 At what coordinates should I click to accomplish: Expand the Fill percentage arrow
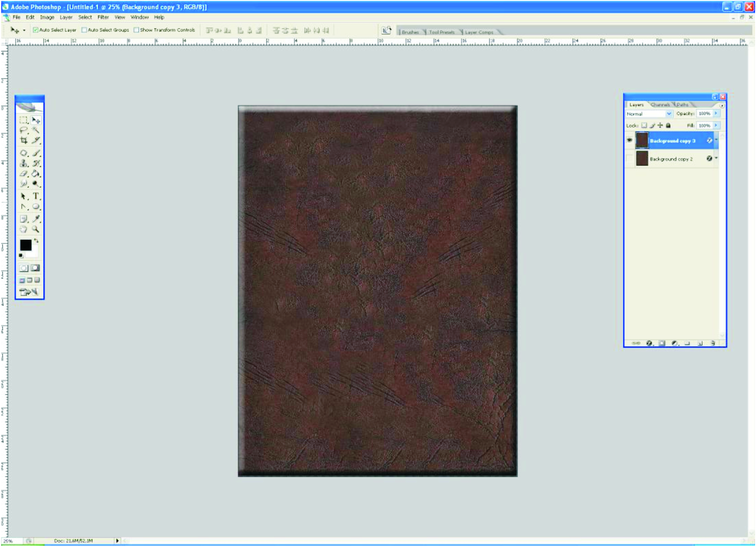[x=716, y=125]
